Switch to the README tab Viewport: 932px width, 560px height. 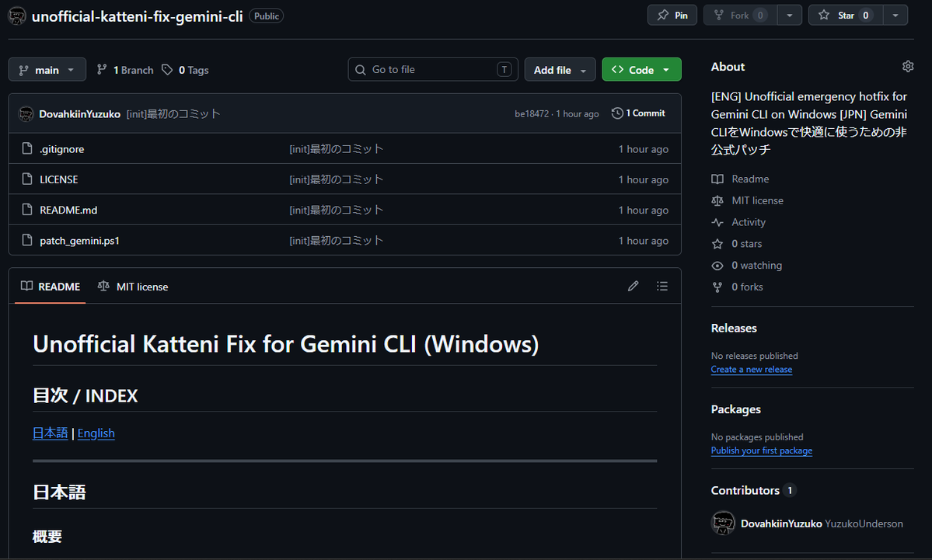51,287
